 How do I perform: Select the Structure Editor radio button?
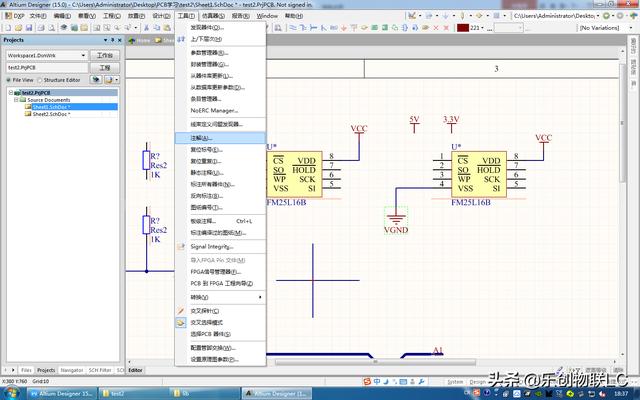[40, 80]
